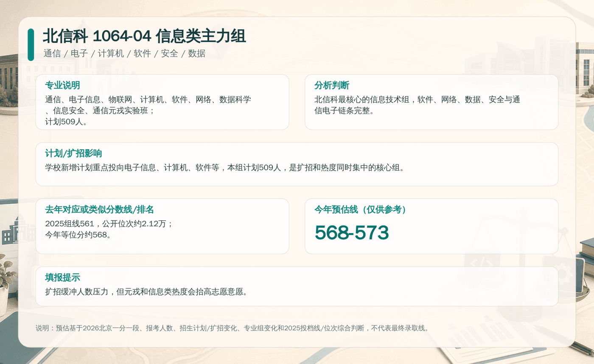Click the footnote starting 说明：预估基于2026北京一分一段
Screen dimensions: 594x364
[233, 328]
